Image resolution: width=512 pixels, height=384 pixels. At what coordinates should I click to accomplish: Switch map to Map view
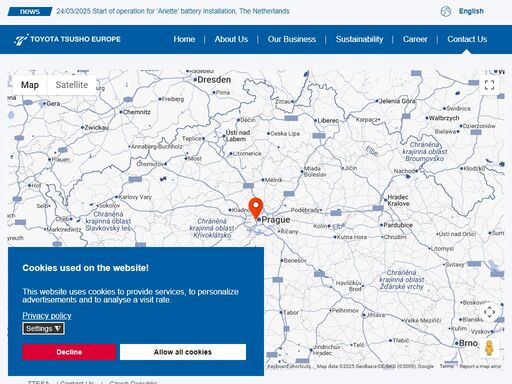(30, 85)
